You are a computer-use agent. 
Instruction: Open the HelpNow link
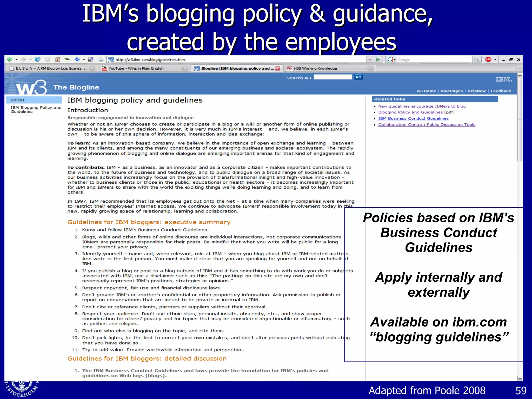pyautogui.click(x=476, y=91)
